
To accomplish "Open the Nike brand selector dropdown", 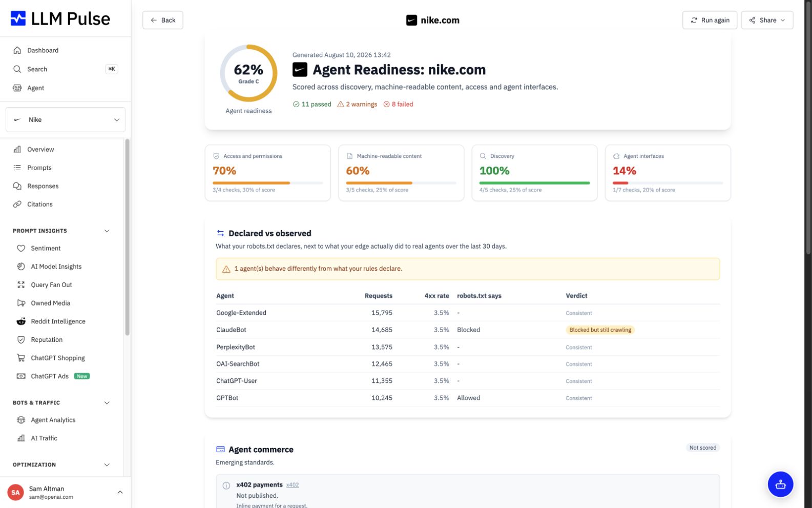I will pyautogui.click(x=66, y=120).
